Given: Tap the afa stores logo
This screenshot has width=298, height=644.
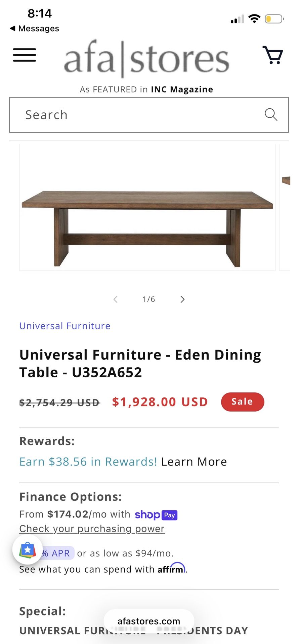Looking at the screenshot, I should [x=146, y=59].
